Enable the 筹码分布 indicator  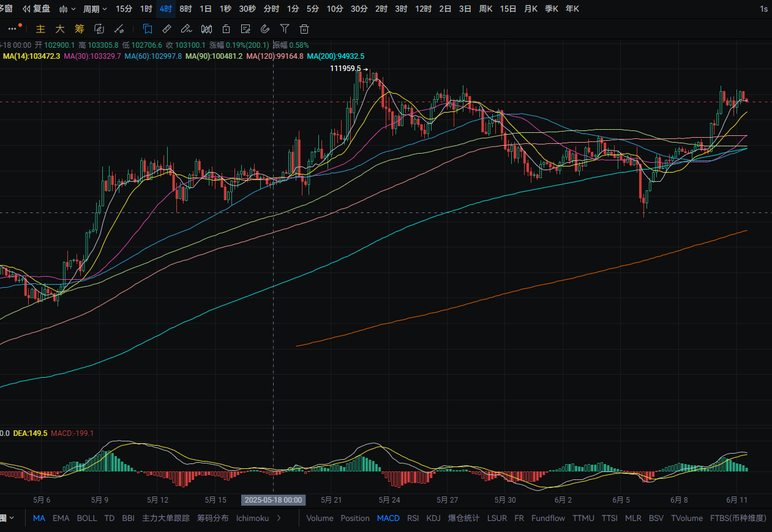(212, 518)
